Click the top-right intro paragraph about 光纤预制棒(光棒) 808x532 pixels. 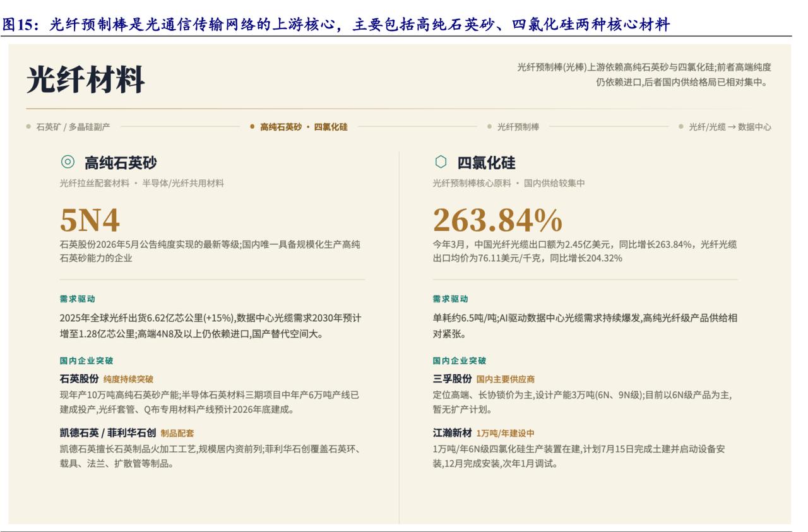pyautogui.click(x=644, y=74)
